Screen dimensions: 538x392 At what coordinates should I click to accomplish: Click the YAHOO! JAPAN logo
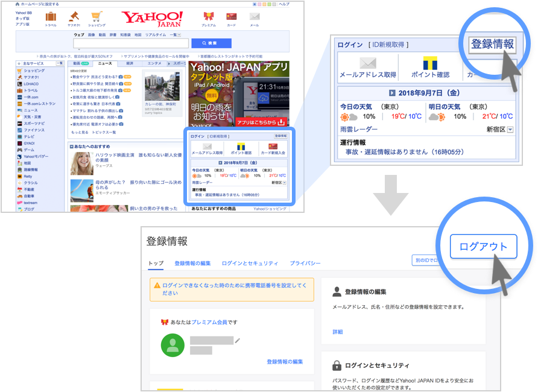[153, 19]
